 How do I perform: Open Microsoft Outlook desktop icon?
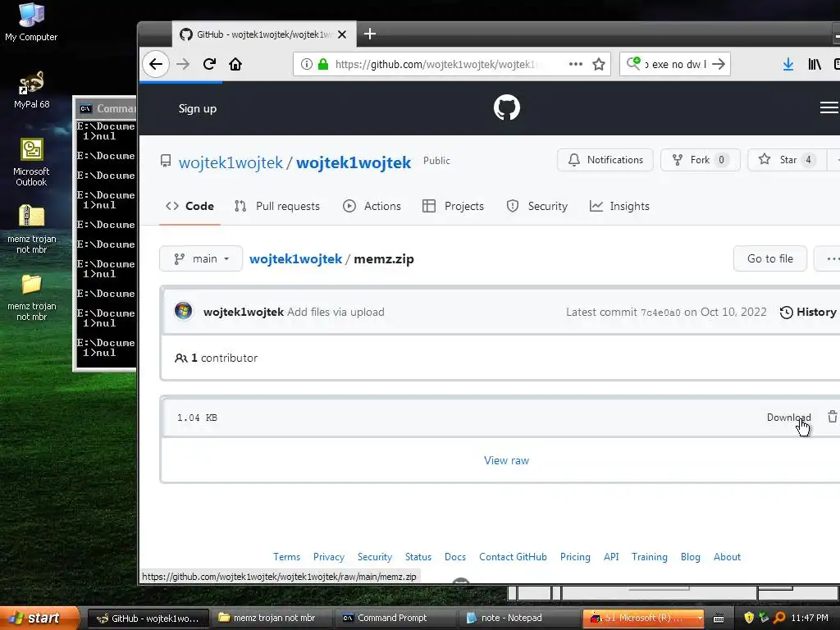[31, 162]
